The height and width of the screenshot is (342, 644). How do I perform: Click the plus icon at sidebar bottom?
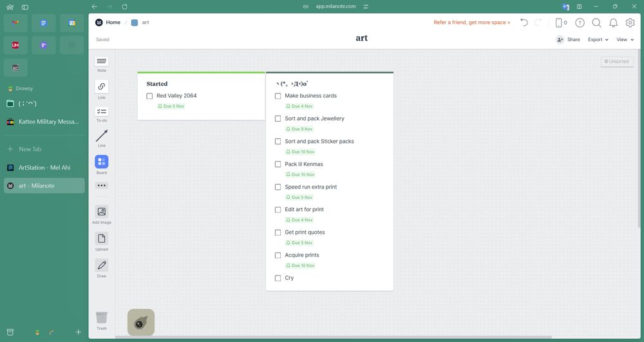pyautogui.click(x=79, y=332)
